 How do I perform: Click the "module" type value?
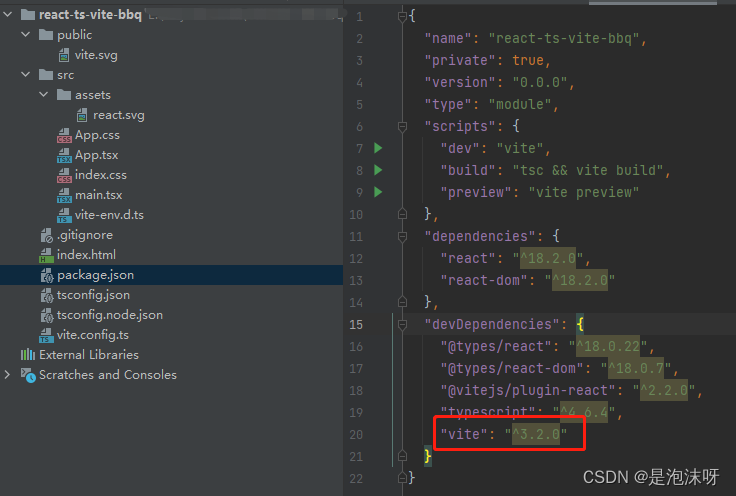pos(520,104)
